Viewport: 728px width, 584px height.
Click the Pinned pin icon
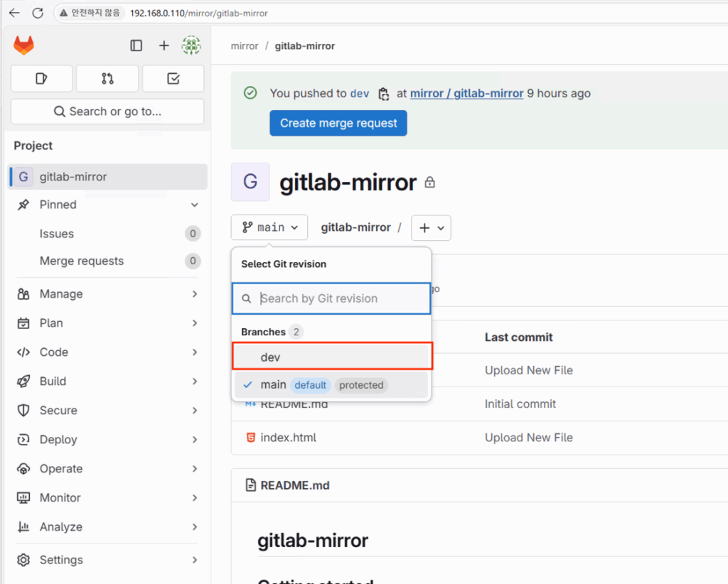click(23, 205)
